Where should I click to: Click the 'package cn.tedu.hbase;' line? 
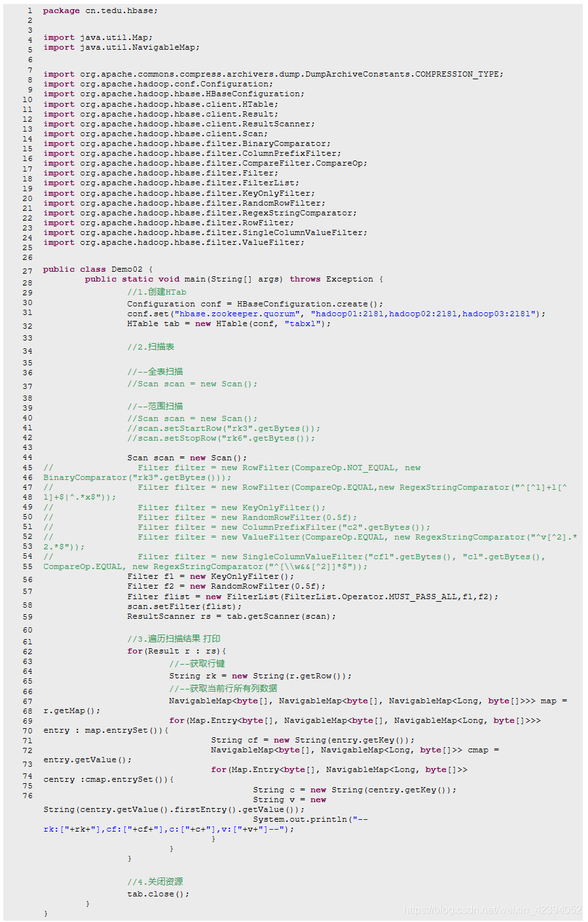pos(100,10)
